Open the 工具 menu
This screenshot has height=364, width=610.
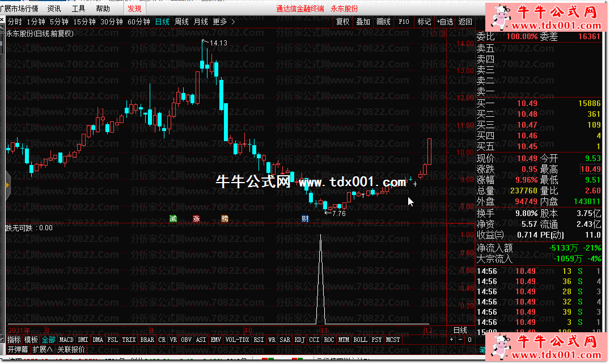tap(78, 9)
